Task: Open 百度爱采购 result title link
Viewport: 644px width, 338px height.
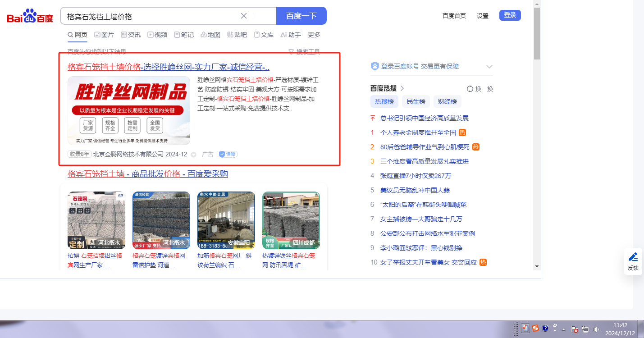Action: (x=148, y=174)
